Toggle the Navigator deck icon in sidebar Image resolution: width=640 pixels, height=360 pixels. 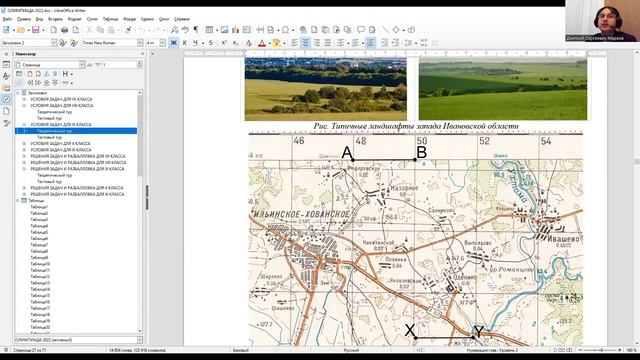pyautogui.click(x=6, y=99)
